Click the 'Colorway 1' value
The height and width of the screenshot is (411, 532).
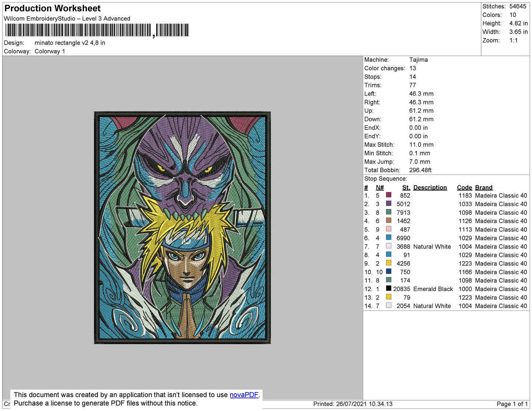tap(50, 52)
